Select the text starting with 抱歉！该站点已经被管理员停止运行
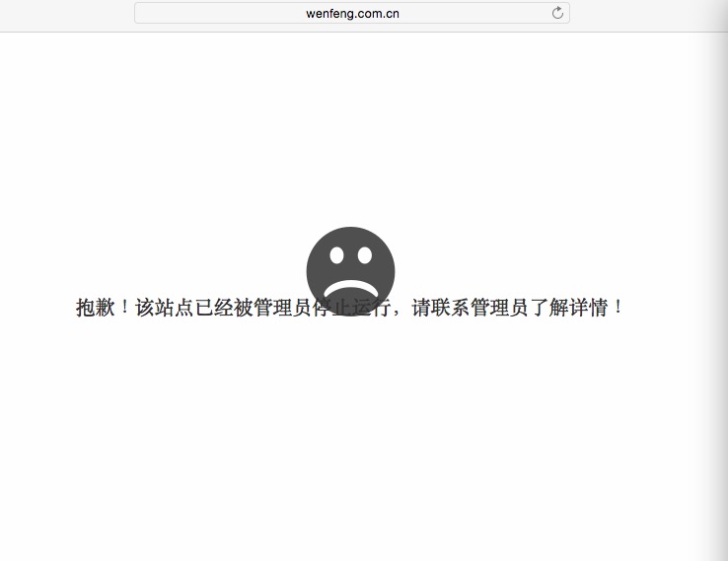This screenshot has height=561, width=728. coord(350,308)
